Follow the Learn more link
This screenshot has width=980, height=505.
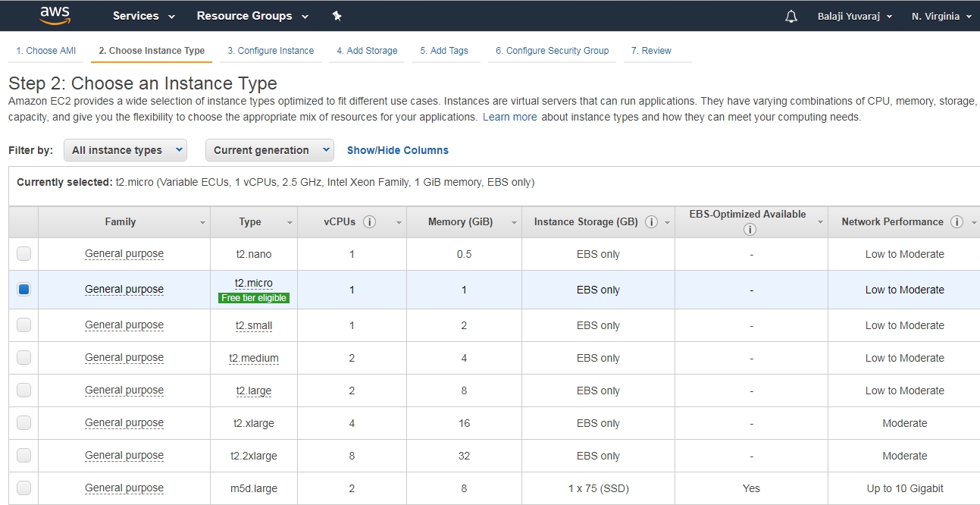pyautogui.click(x=509, y=117)
